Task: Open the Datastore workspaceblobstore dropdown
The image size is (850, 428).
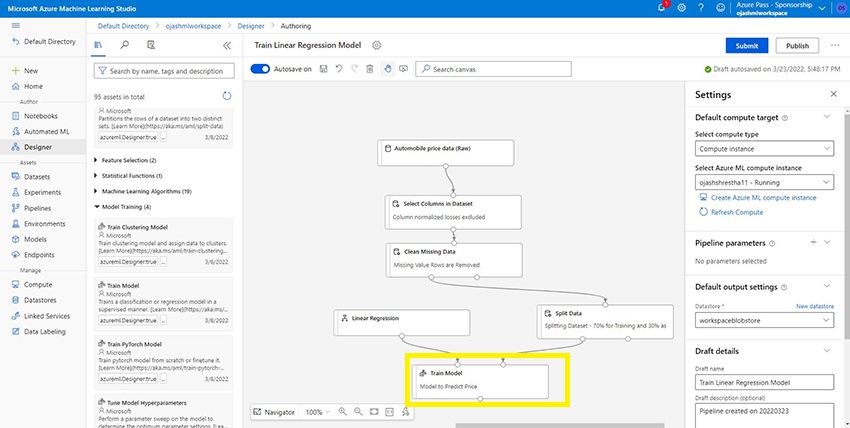Action: [764, 320]
